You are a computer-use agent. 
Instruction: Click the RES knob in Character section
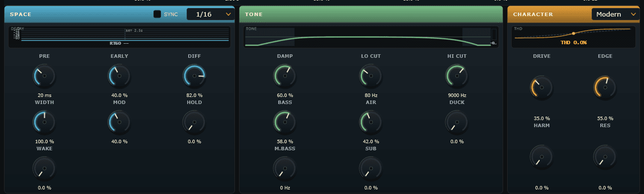coord(605,157)
